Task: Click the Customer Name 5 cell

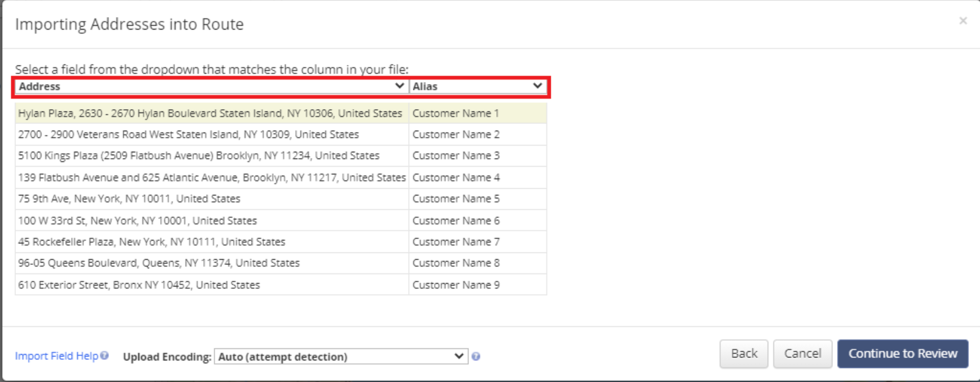Action: [478, 199]
